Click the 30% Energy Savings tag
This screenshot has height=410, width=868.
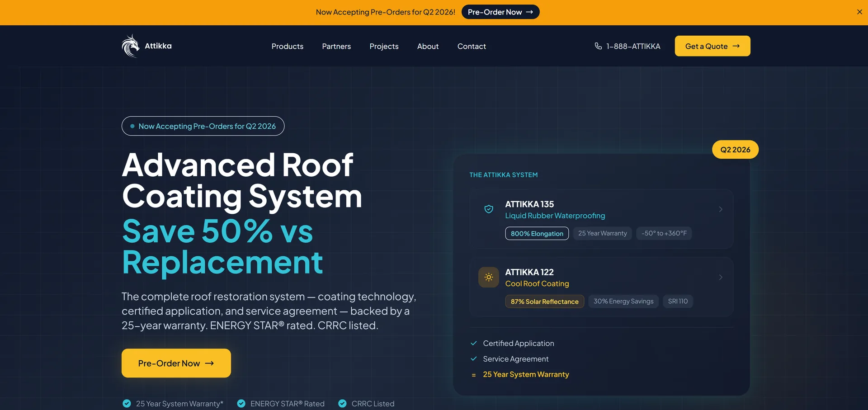(623, 301)
